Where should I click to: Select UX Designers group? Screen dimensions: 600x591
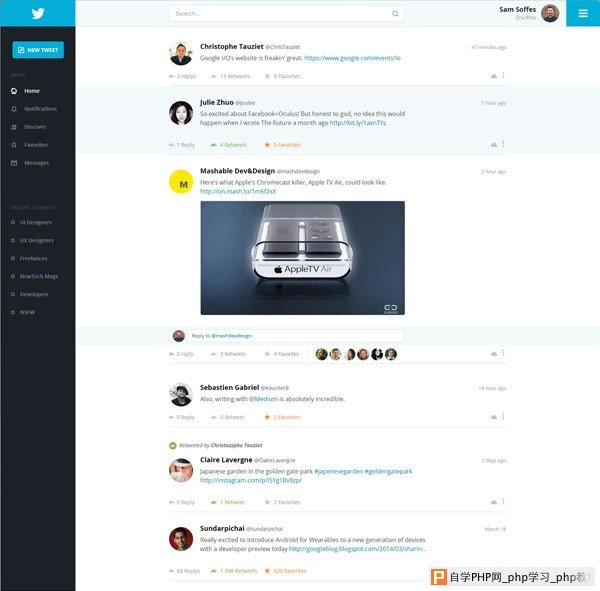(x=32, y=240)
